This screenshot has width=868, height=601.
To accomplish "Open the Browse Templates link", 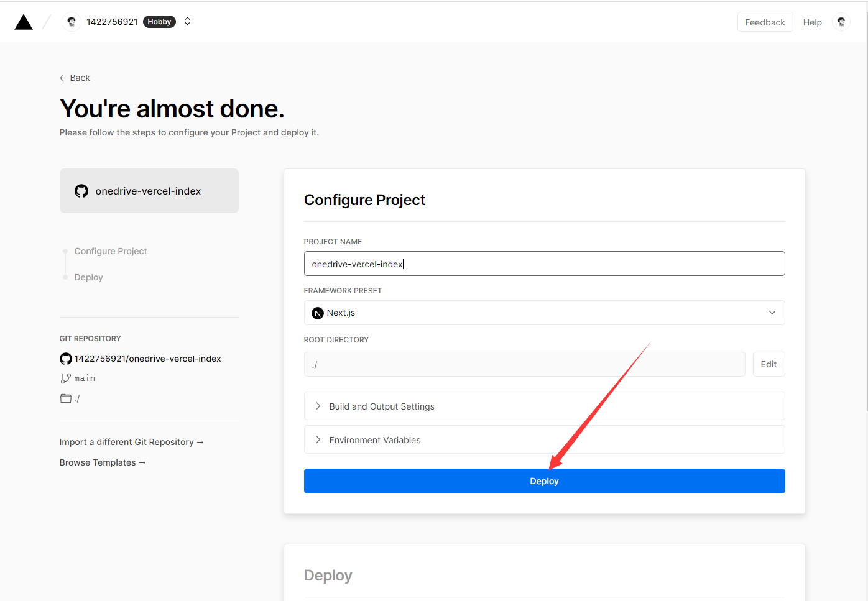I will pyautogui.click(x=103, y=462).
